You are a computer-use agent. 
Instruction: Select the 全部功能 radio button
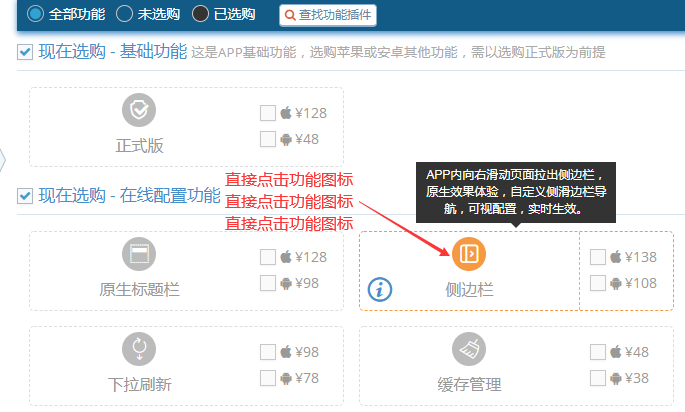click(35, 14)
